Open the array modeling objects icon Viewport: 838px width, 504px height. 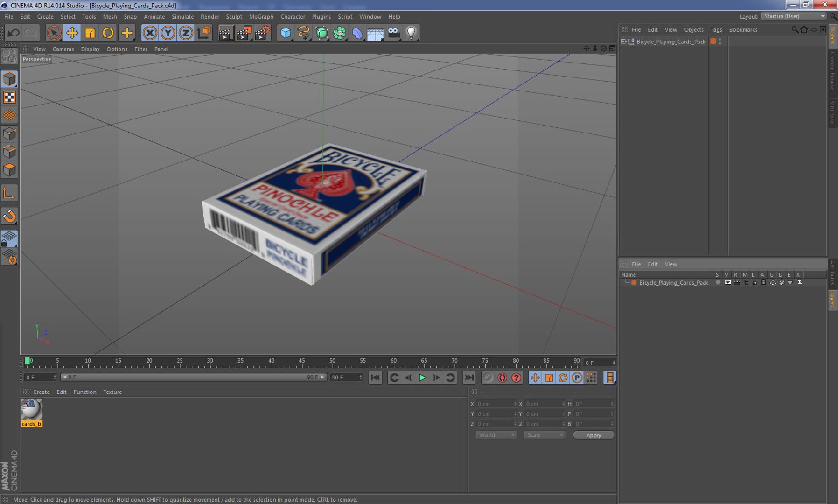coord(340,33)
